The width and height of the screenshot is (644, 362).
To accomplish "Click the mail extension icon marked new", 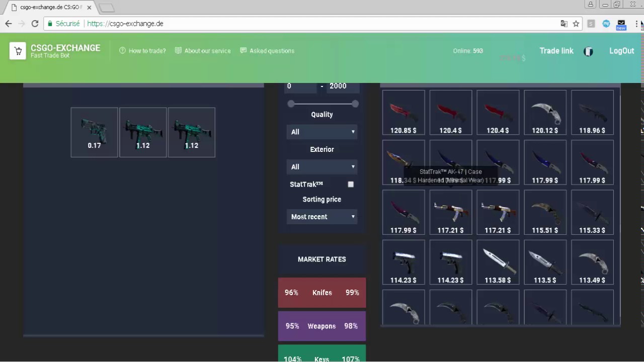I will click(x=621, y=25).
